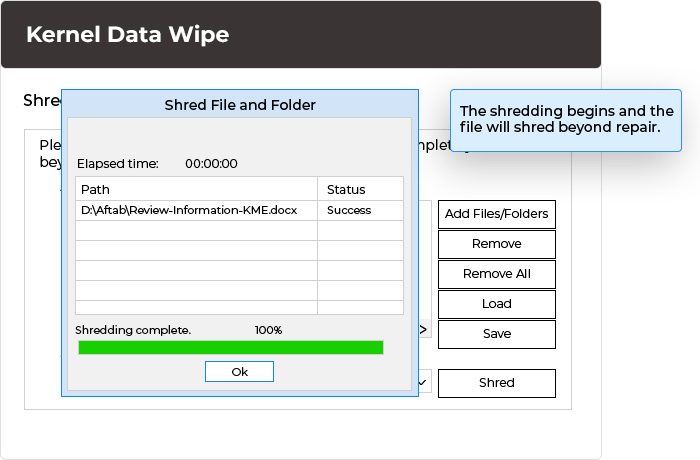
Task: Click the Add Files/Folders button
Action: [x=497, y=214]
